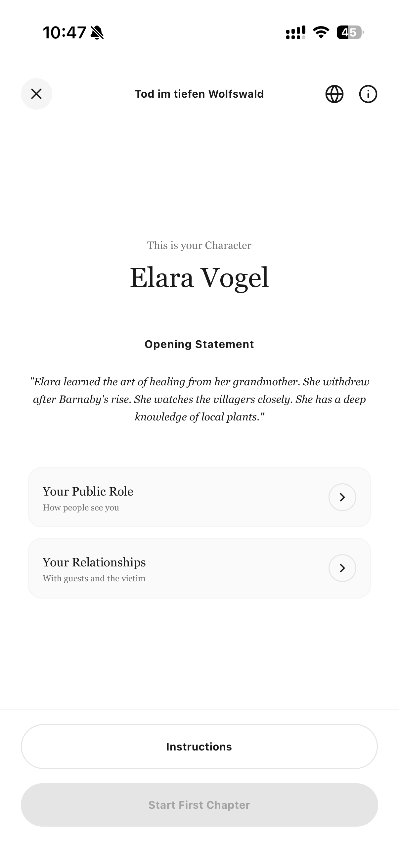This screenshot has height=868, width=399.
Task: Tap the muted bell status icon
Action: click(x=97, y=33)
